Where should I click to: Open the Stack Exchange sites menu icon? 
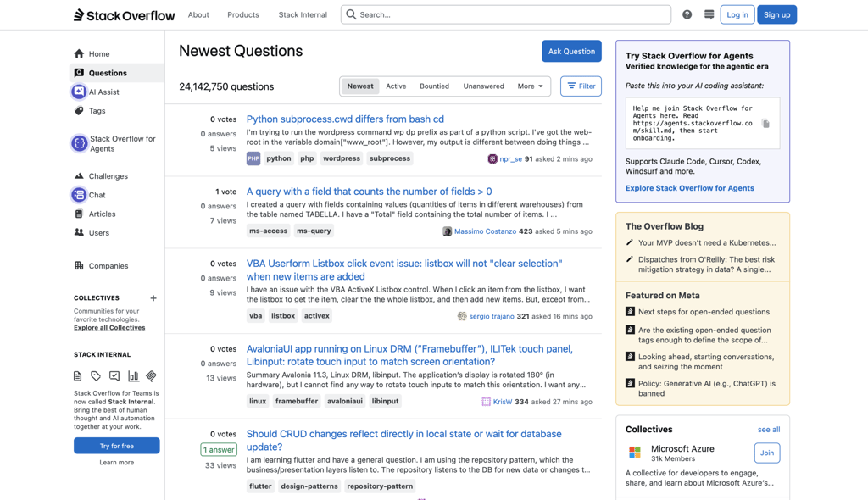pyautogui.click(x=709, y=15)
